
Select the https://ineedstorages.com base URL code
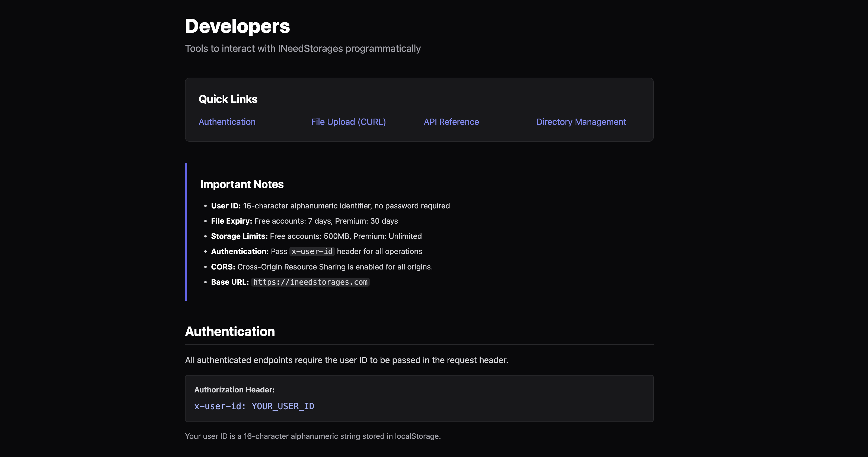click(x=310, y=282)
